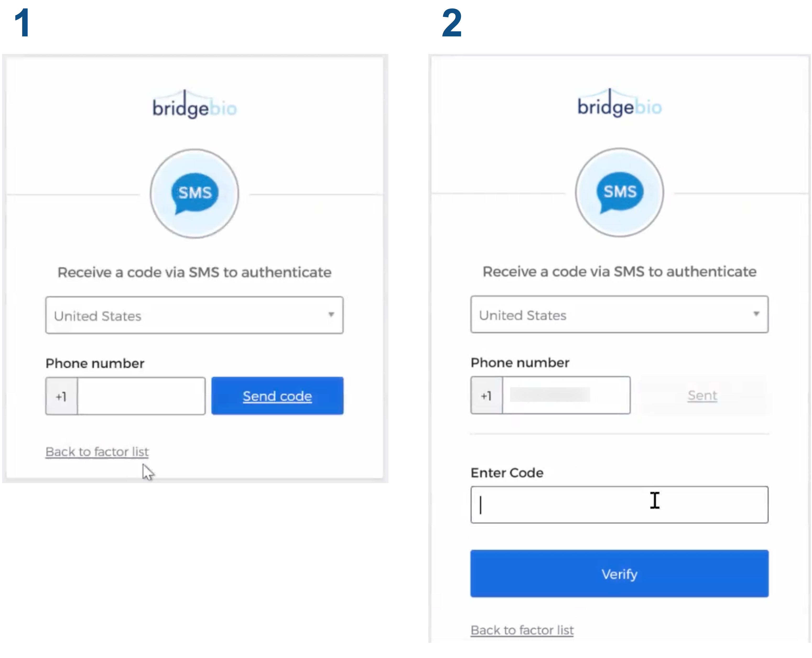Click the Send code button

pos(277,396)
